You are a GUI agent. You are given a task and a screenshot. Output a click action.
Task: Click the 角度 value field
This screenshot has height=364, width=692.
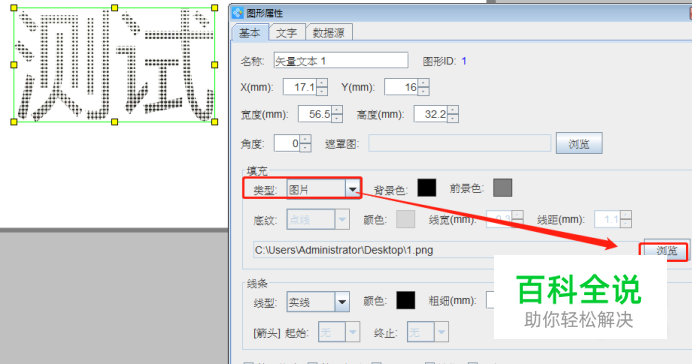click(287, 143)
